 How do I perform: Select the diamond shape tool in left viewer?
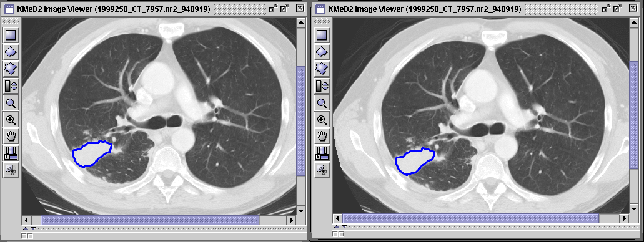11,52
